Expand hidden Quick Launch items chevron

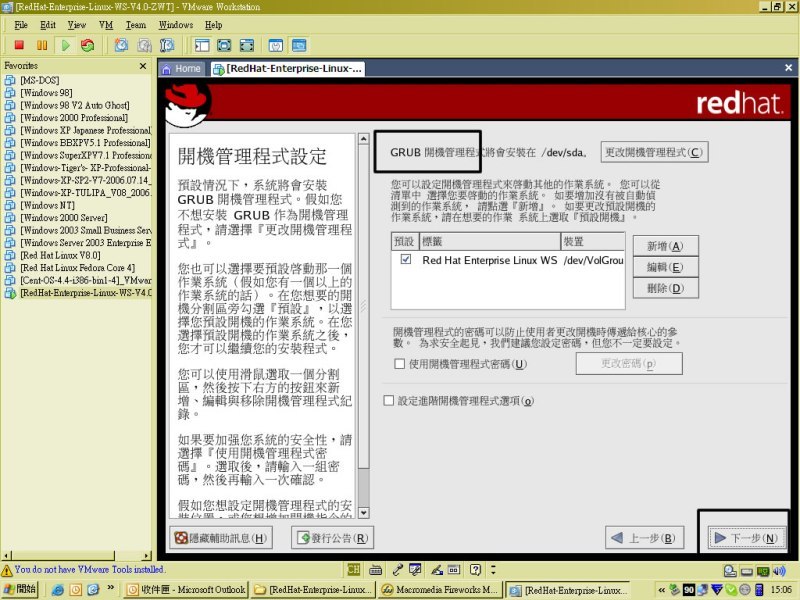[x=111, y=588]
